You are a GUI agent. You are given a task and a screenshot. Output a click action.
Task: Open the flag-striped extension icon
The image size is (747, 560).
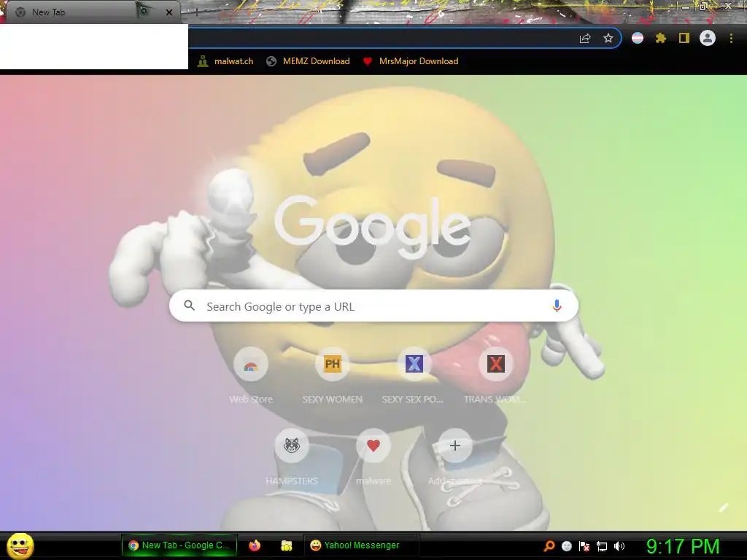click(638, 38)
